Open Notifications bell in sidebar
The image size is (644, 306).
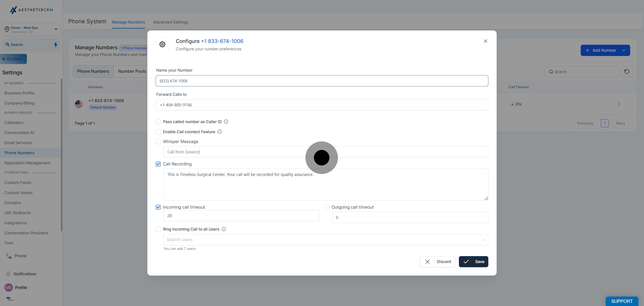(8, 274)
